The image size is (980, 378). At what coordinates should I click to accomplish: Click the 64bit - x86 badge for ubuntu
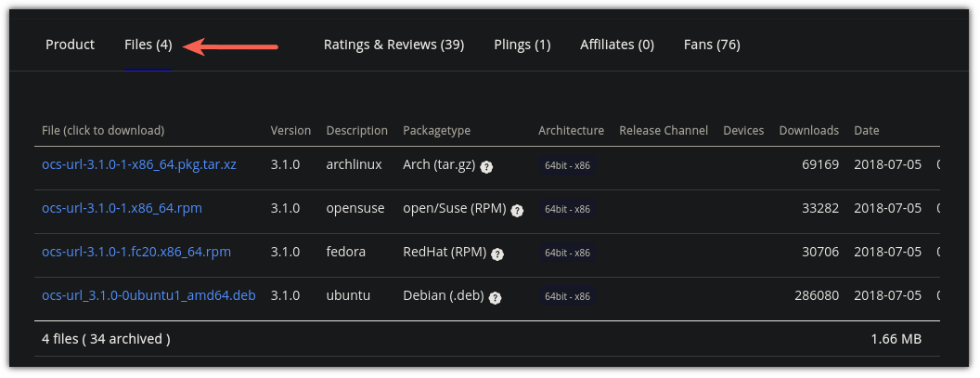pyautogui.click(x=567, y=296)
